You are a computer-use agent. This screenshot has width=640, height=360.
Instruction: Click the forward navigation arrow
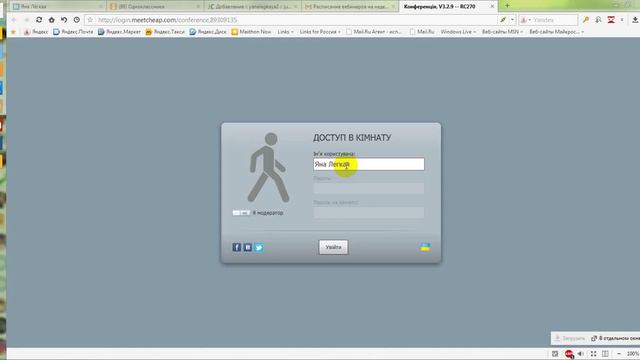coord(27,20)
